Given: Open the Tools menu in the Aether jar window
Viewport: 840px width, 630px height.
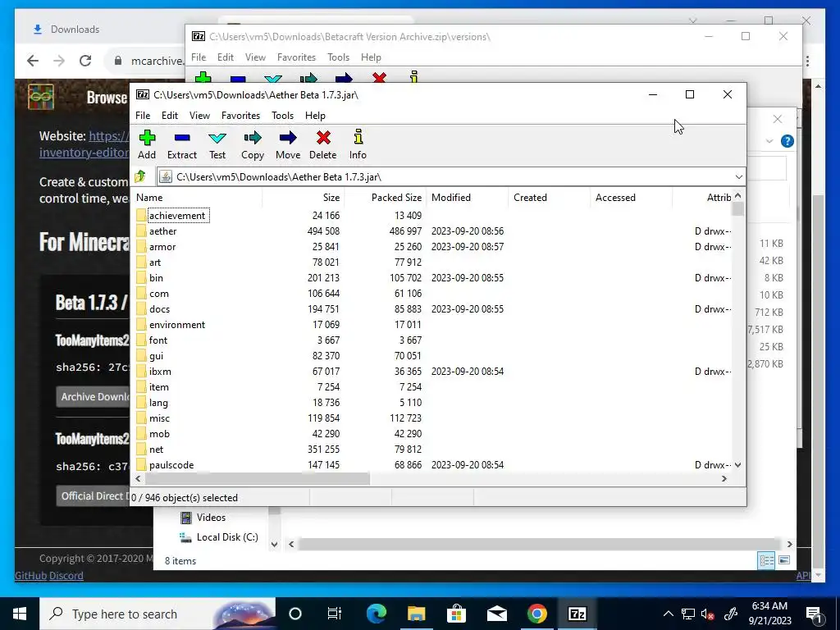Looking at the screenshot, I should tap(282, 115).
